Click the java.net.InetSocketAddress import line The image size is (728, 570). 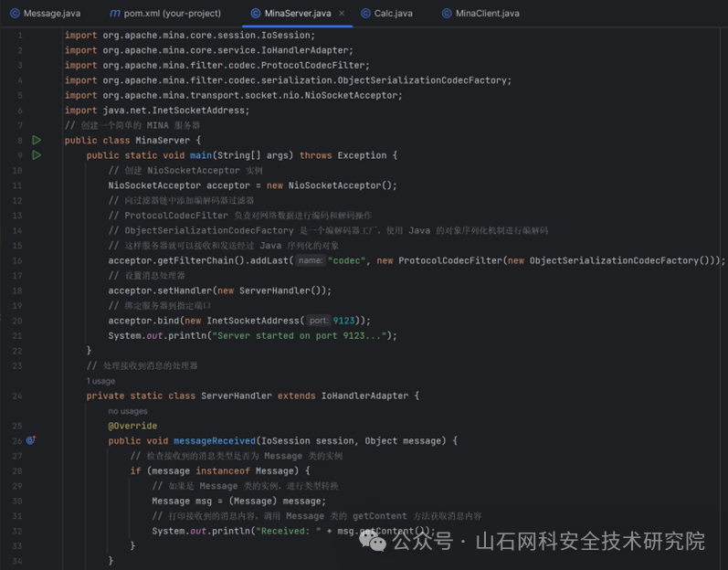157,111
